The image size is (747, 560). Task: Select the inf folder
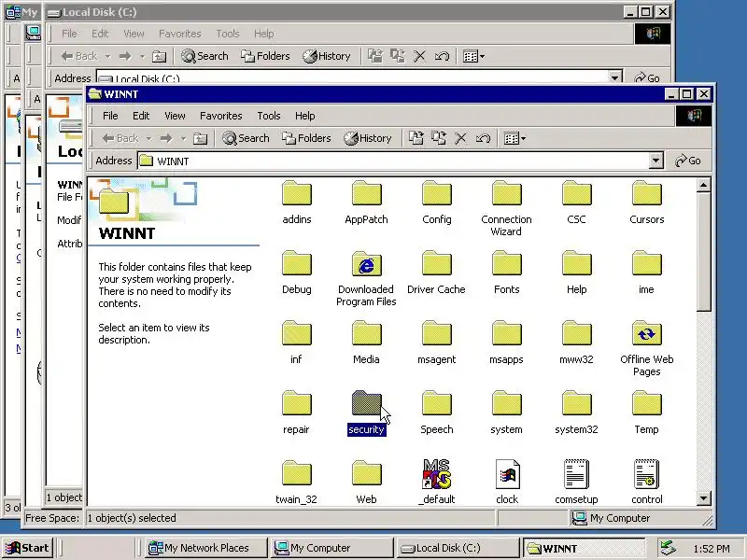pos(296,343)
